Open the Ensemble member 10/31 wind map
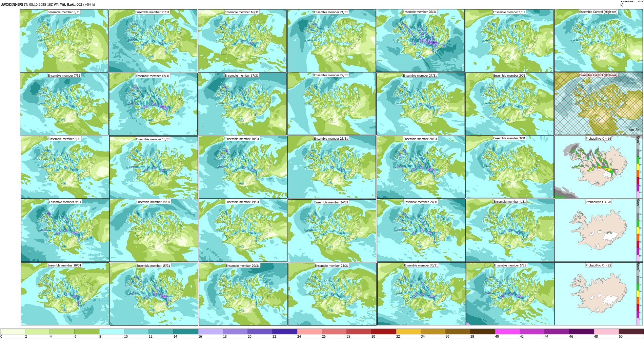The width and height of the screenshot is (644, 339). (65, 294)
